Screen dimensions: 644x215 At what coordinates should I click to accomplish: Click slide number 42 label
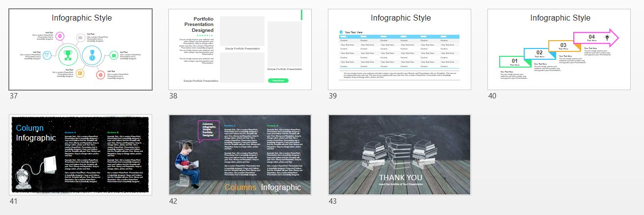tap(173, 201)
